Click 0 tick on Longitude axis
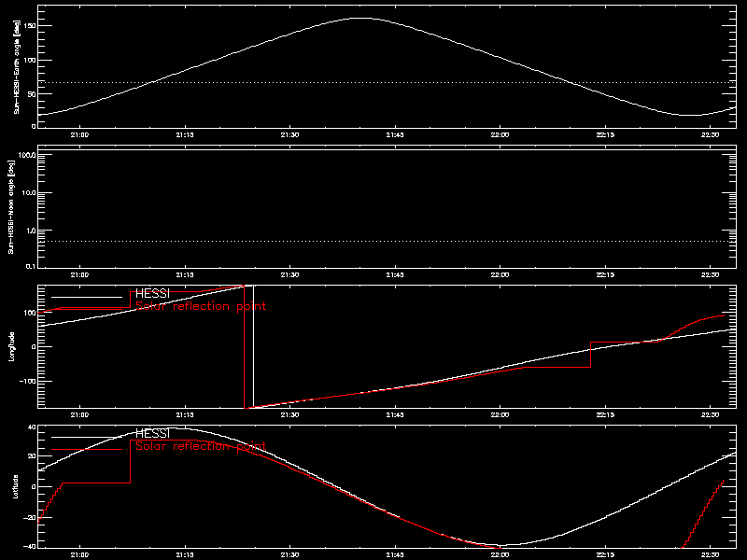 (x=34, y=346)
